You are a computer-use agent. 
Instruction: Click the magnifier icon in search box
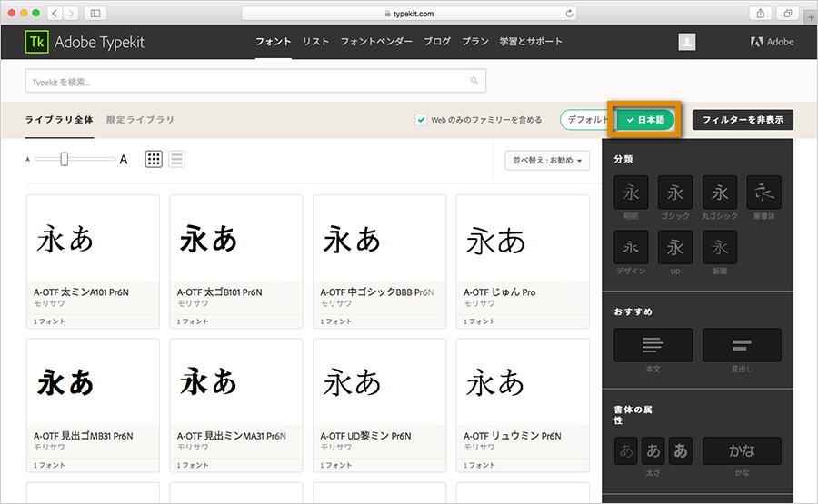474,80
